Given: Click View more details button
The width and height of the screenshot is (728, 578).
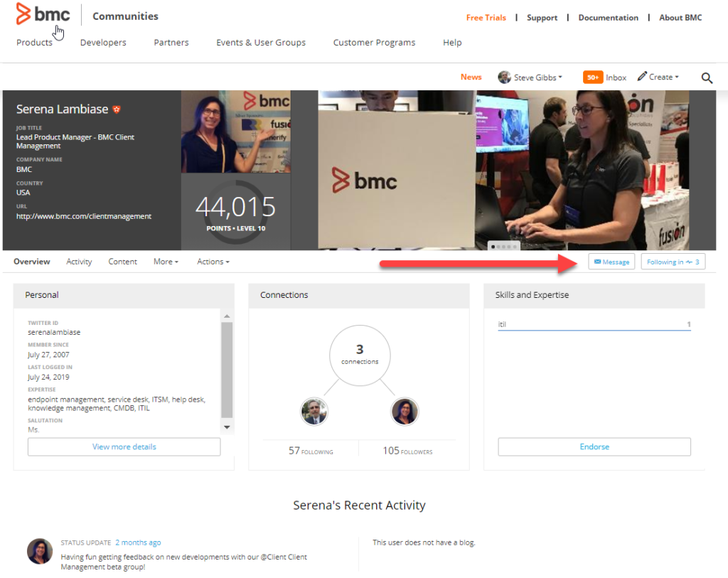Looking at the screenshot, I should point(124,446).
